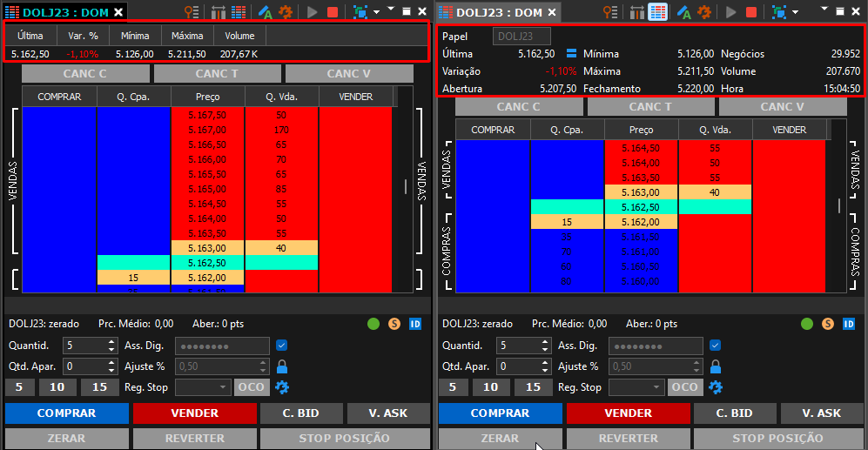Open the asset search list icon in left DOM window

tap(192, 11)
